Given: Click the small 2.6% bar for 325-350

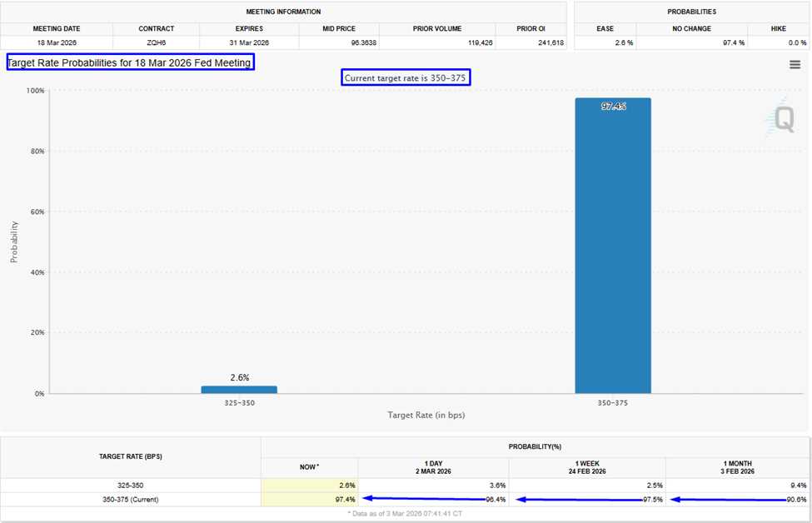Looking at the screenshot, I should [x=239, y=390].
